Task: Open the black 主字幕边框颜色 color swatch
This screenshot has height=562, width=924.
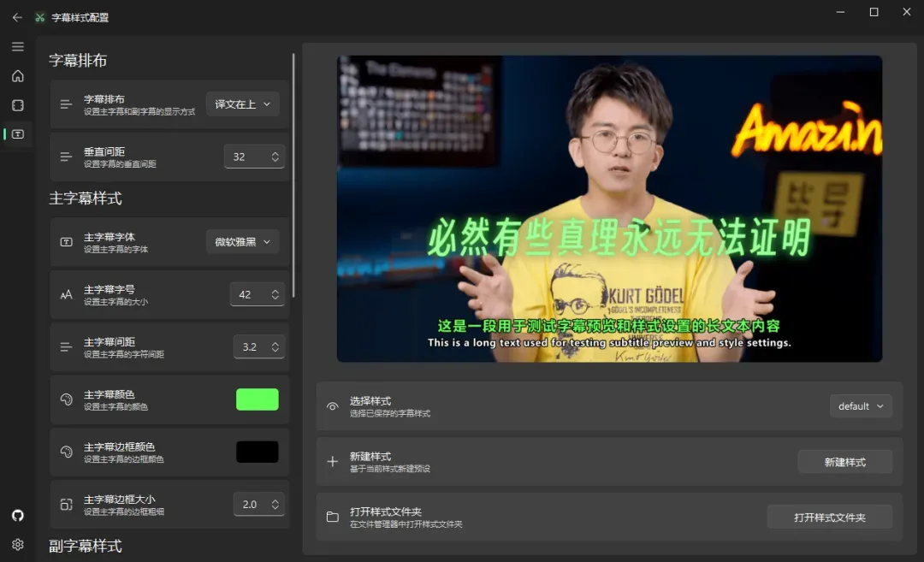Action: (258, 452)
